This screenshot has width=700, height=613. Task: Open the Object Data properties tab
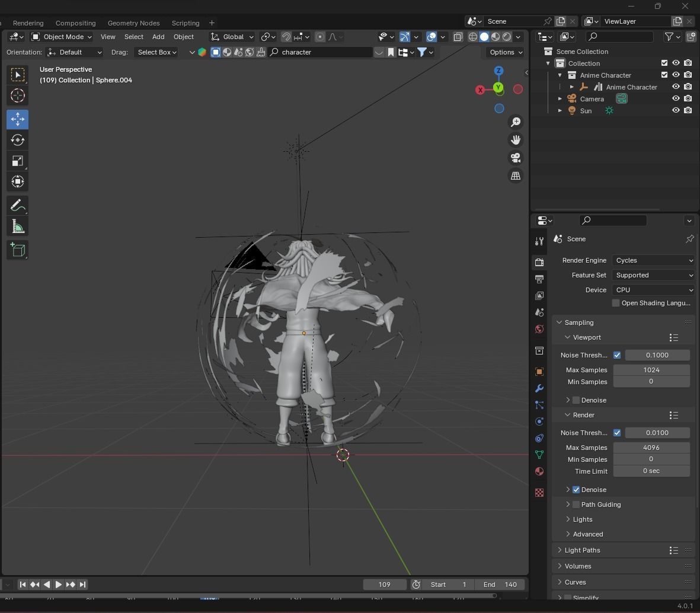[539, 455]
